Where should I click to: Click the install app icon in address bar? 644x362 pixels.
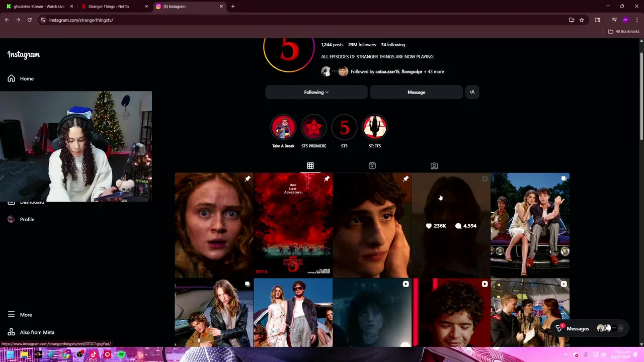pos(572,20)
